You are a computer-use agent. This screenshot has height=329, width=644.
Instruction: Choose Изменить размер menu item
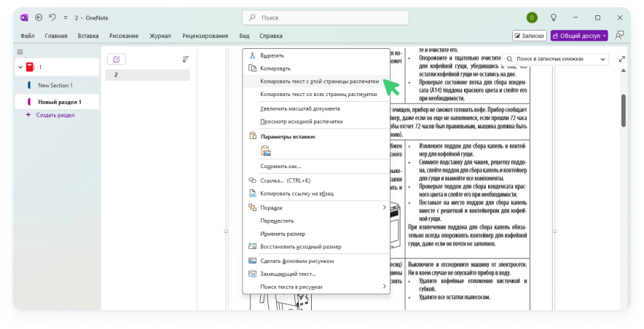tap(316, 234)
